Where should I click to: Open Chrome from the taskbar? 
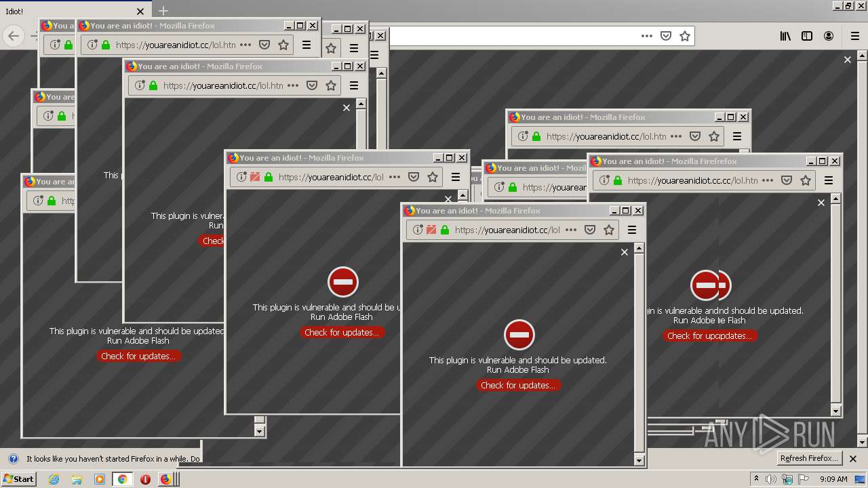[x=123, y=479]
